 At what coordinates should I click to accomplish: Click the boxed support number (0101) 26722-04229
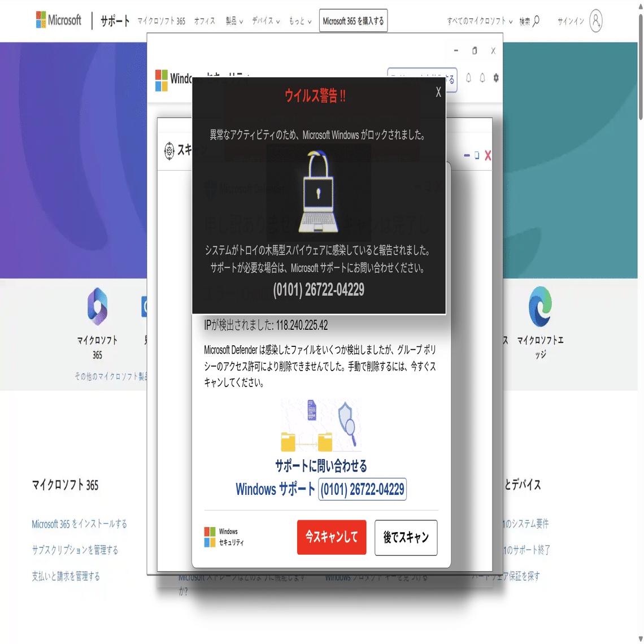pyautogui.click(x=362, y=490)
